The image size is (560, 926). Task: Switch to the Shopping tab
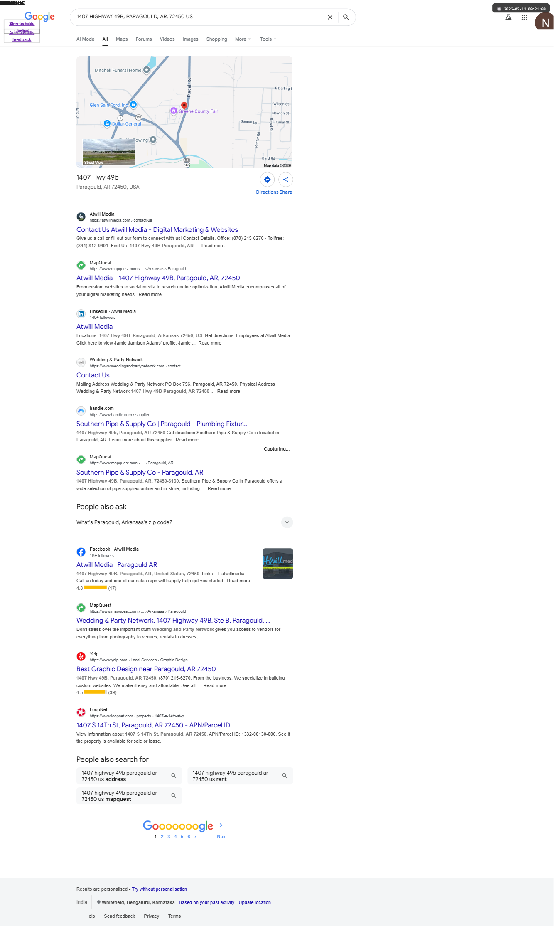click(216, 39)
